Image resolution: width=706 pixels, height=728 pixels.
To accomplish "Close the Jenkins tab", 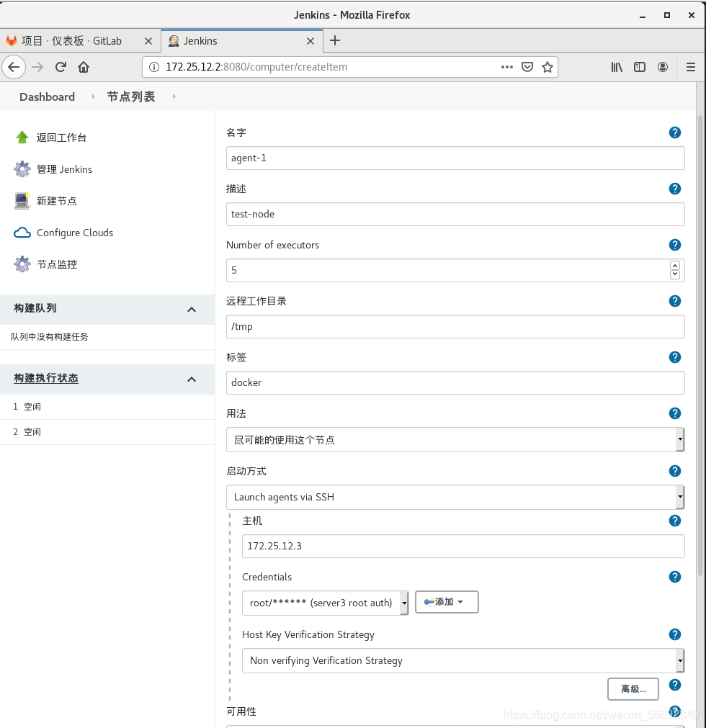I will click(x=310, y=41).
